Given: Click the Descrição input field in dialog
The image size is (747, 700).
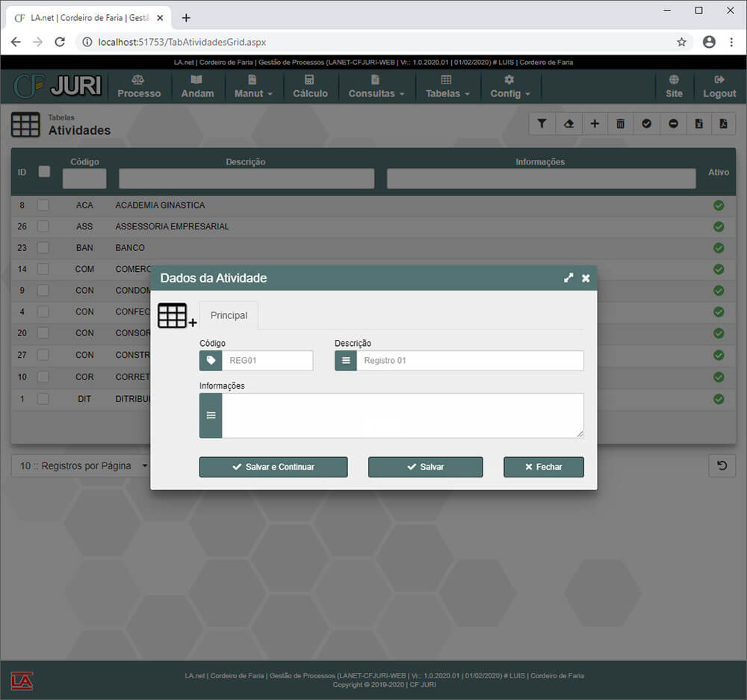Looking at the screenshot, I should point(469,361).
